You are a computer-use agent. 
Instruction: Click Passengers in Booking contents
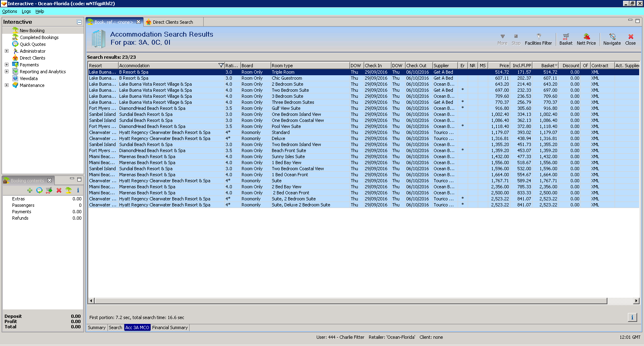point(23,205)
